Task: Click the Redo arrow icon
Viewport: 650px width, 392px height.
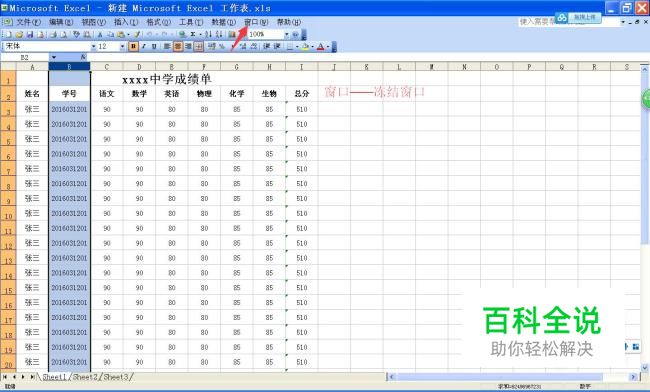Action: click(x=164, y=34)
